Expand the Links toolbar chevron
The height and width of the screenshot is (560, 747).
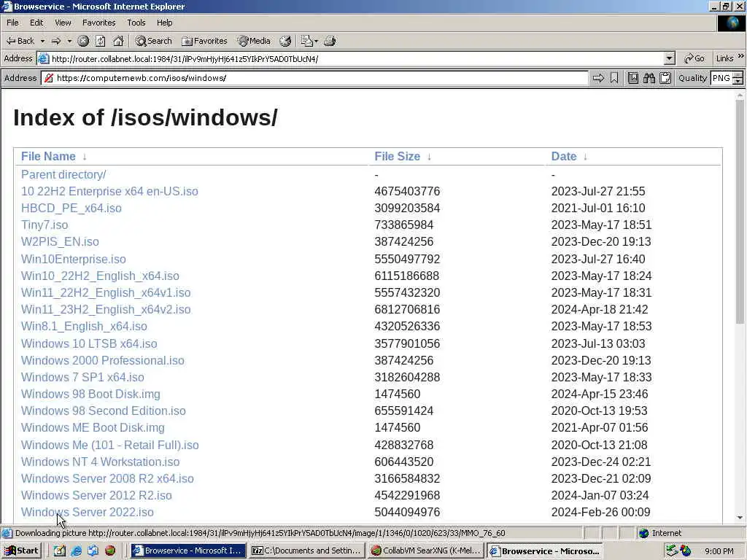pos(741,57)
